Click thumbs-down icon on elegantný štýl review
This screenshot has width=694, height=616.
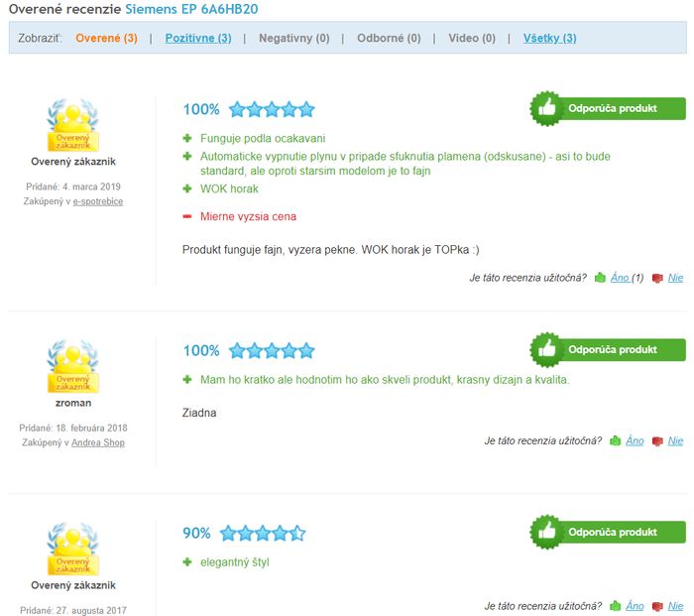[657, 606]
